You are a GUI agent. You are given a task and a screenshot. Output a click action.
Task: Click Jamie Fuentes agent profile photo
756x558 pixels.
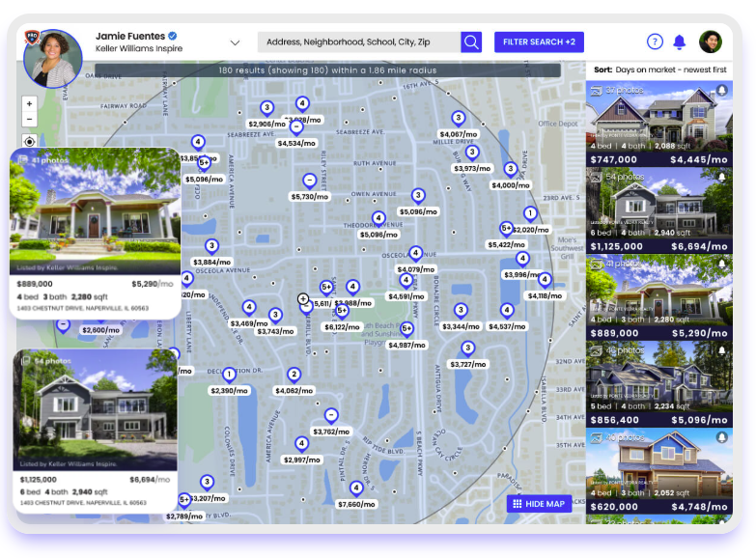(53, 59)
